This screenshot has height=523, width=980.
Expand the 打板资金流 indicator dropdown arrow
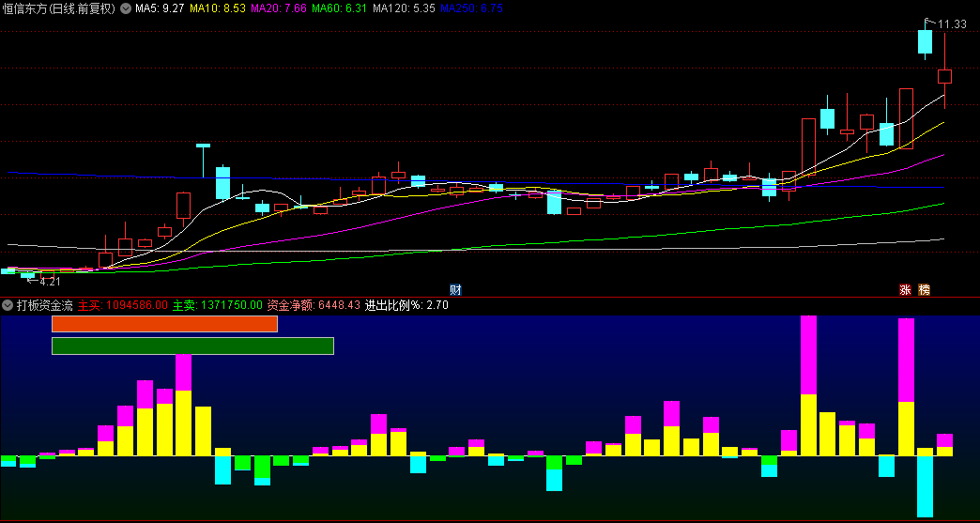click(x=8, y=305)
